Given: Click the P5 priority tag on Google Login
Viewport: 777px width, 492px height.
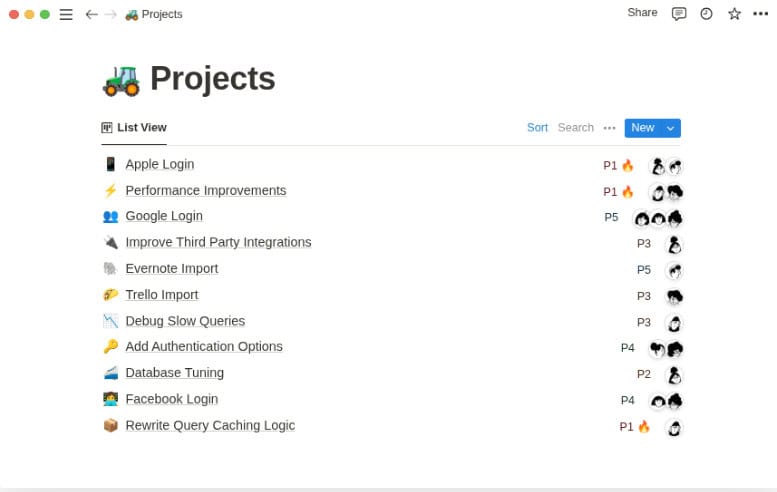Looking at the screenshot, I should [x=611, y=217].
